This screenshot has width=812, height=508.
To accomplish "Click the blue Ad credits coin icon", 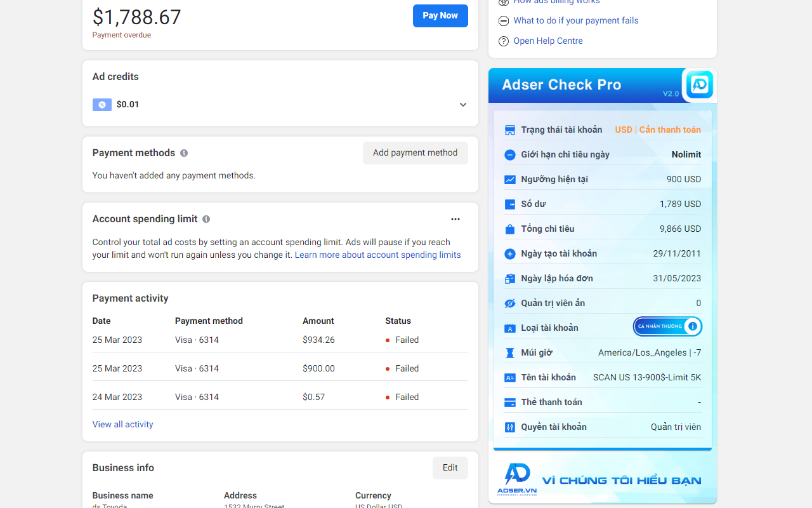I will coord(101,104).
